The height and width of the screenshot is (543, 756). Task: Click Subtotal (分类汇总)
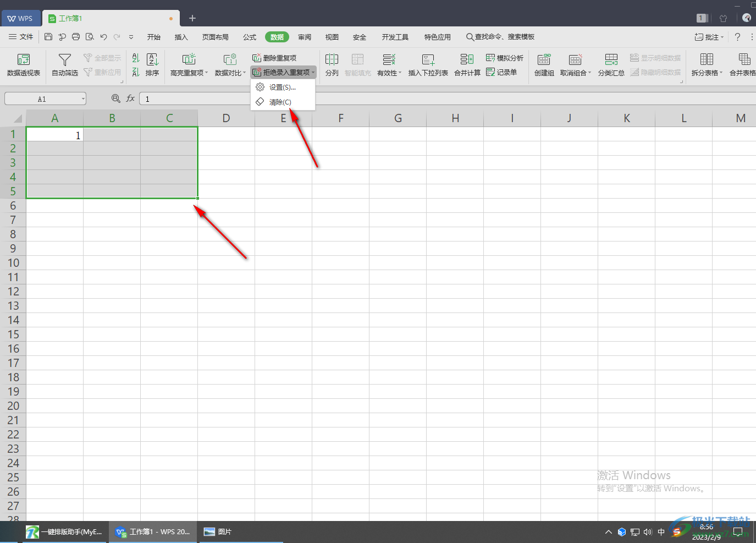click(611, 65)
